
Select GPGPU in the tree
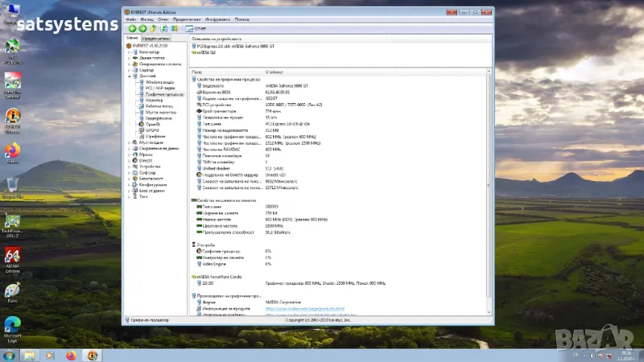coord(152,130)
